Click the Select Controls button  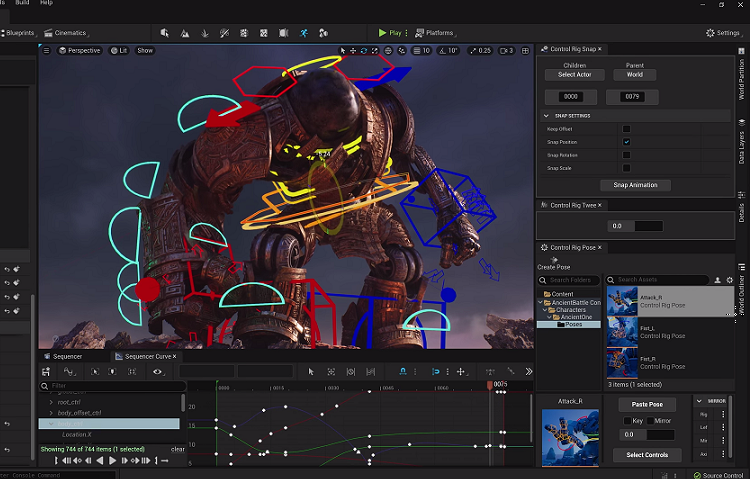pyautogui.click(x=647, y=455)
